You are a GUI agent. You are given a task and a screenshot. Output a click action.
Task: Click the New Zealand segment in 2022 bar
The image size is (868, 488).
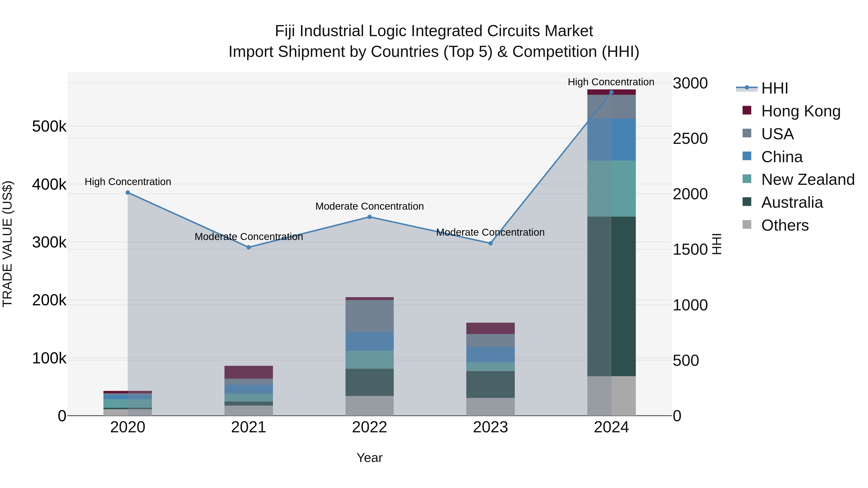tap(370, 360)
